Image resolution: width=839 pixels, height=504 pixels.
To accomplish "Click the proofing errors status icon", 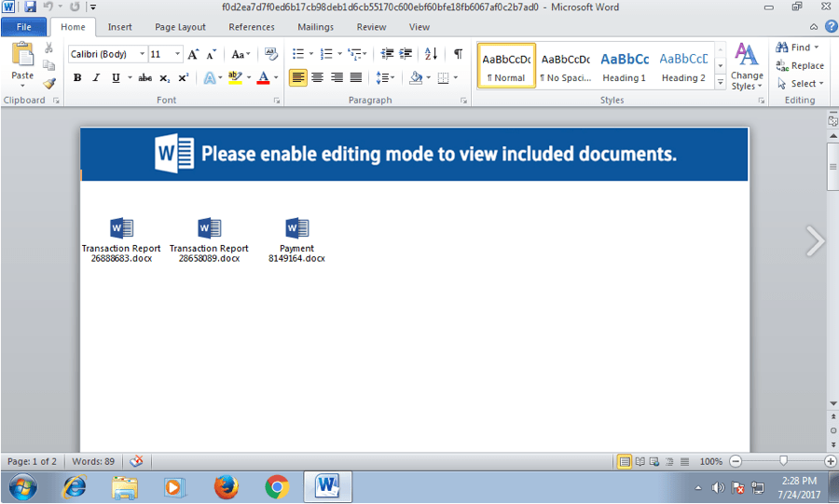I will pyautogui.click(x=136, y=461).
